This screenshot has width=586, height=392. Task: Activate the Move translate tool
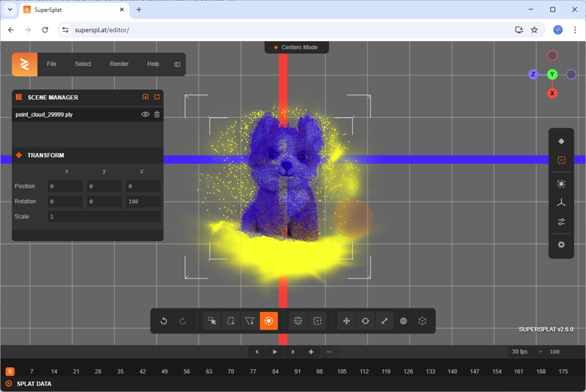pyautogui.click(x=346, y=321)
